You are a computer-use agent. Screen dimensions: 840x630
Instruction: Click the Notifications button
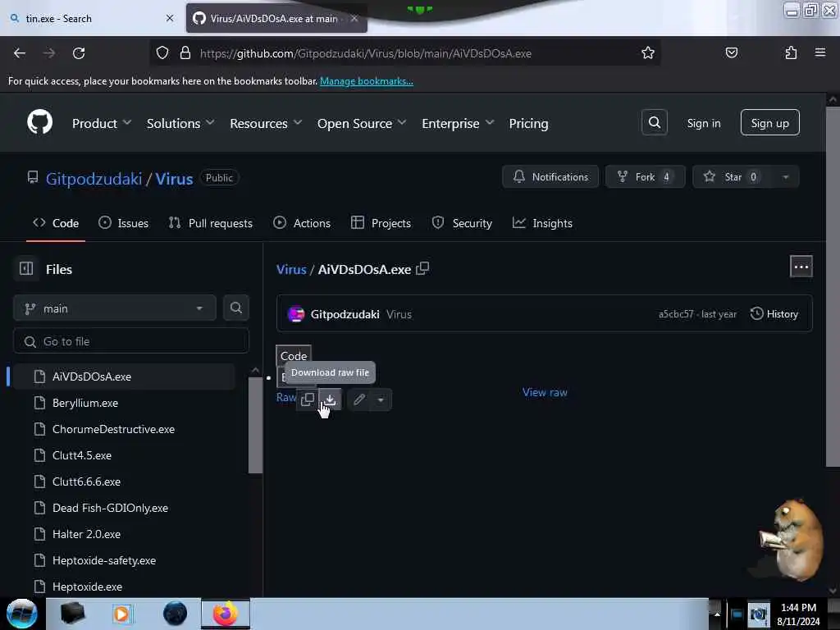pyautogui.click(x=550, y=177)
